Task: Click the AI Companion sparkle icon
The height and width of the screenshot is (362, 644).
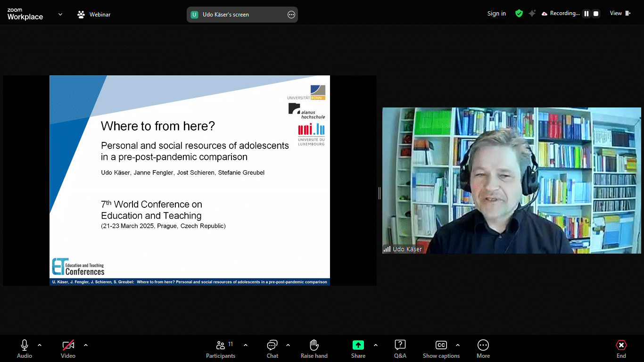Action: point(532,14)
